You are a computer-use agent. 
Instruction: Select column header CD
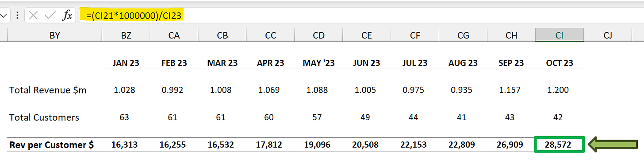318,35
